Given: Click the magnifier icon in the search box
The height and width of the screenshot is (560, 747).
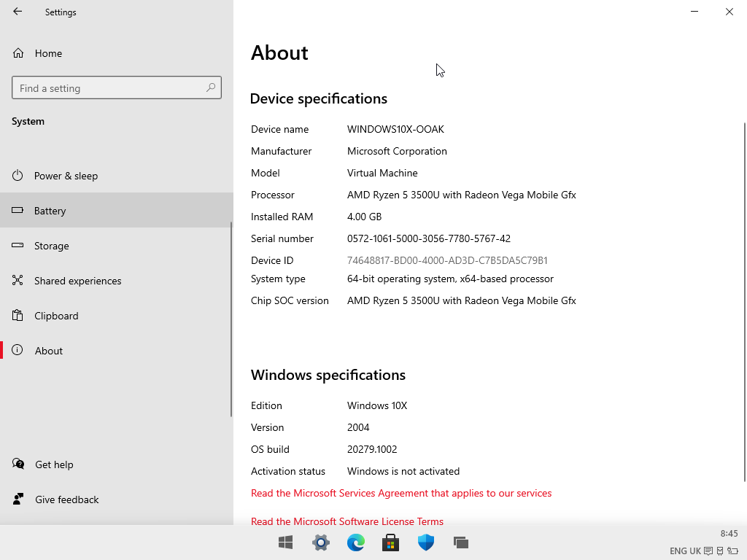Looking at the screenshot, I should click(x=211, y=87).
